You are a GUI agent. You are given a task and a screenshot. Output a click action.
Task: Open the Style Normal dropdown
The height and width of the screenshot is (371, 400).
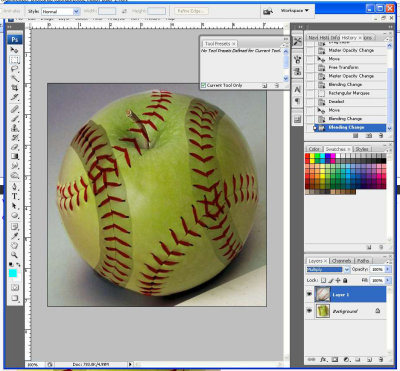click(x=60, y=12)
